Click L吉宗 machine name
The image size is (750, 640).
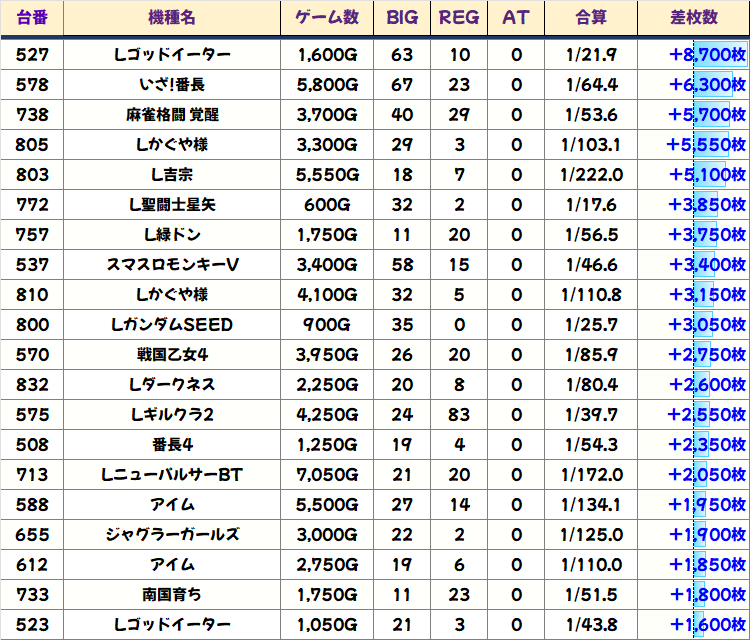click(172, 175)
